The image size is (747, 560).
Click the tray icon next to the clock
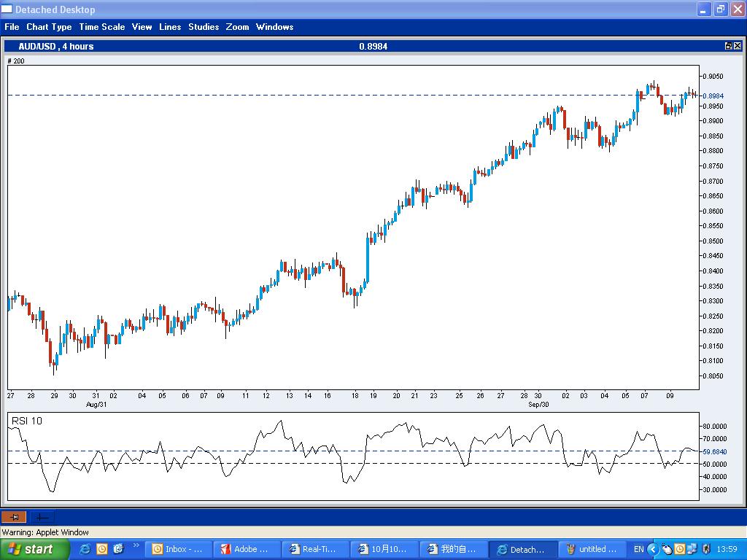pyautogui.click(x=706, y=550)
